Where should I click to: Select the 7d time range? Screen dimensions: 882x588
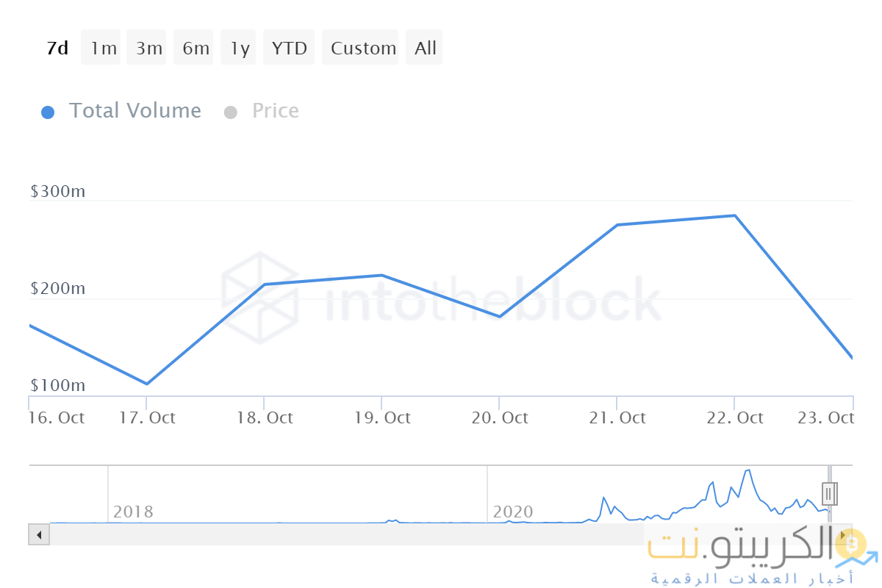(57, 49)
